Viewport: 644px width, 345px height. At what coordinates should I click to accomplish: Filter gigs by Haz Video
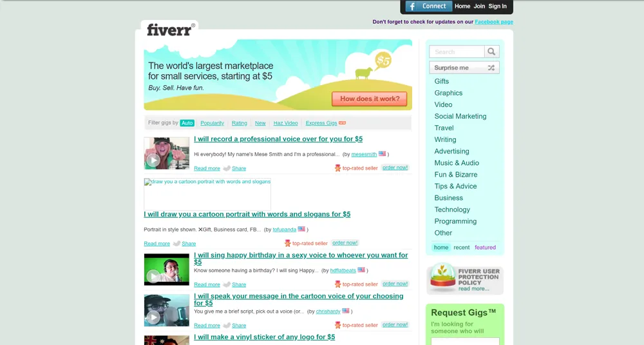point(285,123)
